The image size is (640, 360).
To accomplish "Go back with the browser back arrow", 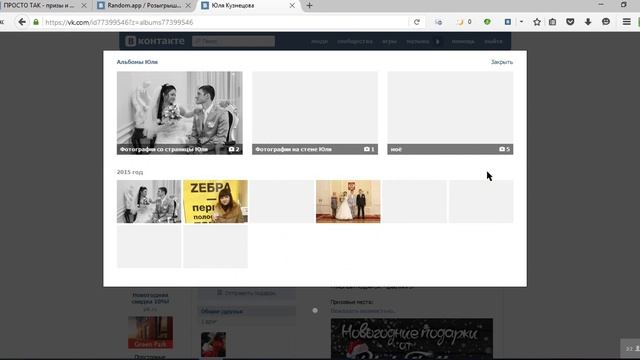I will (x=22, y=22).
